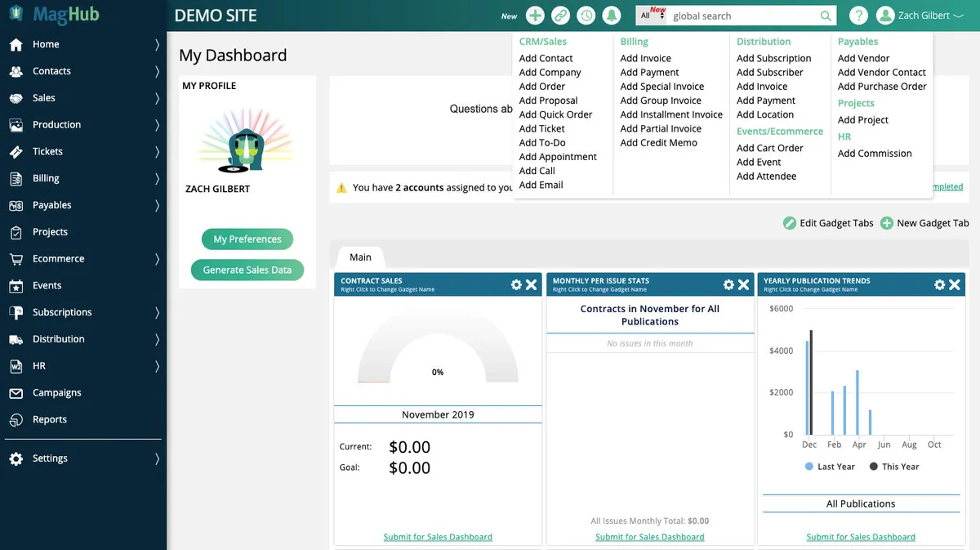Viewport: 980px width, 550px height.
Task: Select Add Subscription under Distribution
Action: pyautogui.click(x=773, y=58)
